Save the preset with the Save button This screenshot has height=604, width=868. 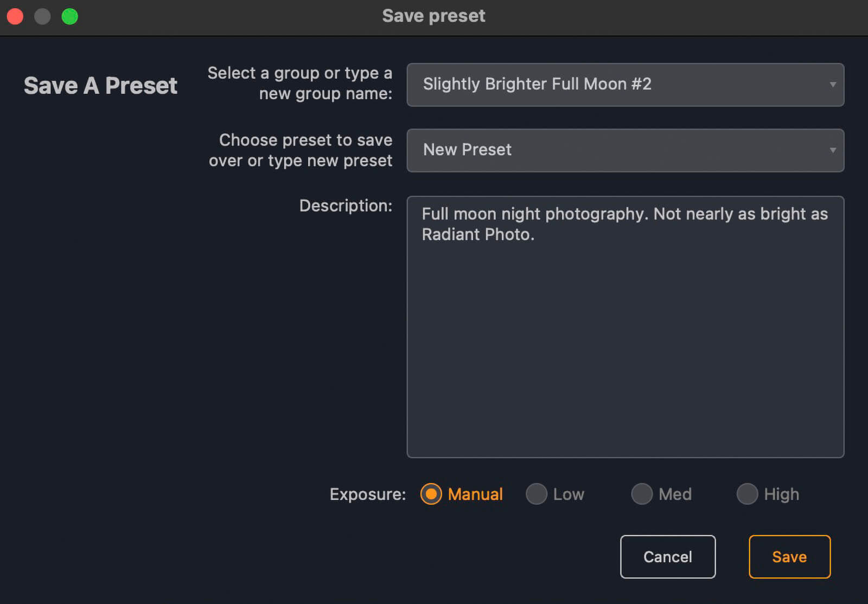tap(789, 557)
